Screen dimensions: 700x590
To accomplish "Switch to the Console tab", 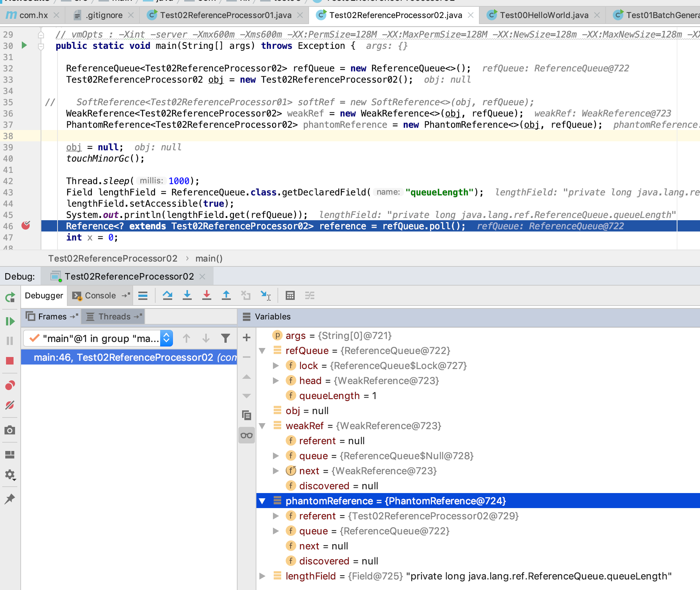I will [x=100, y=296].
